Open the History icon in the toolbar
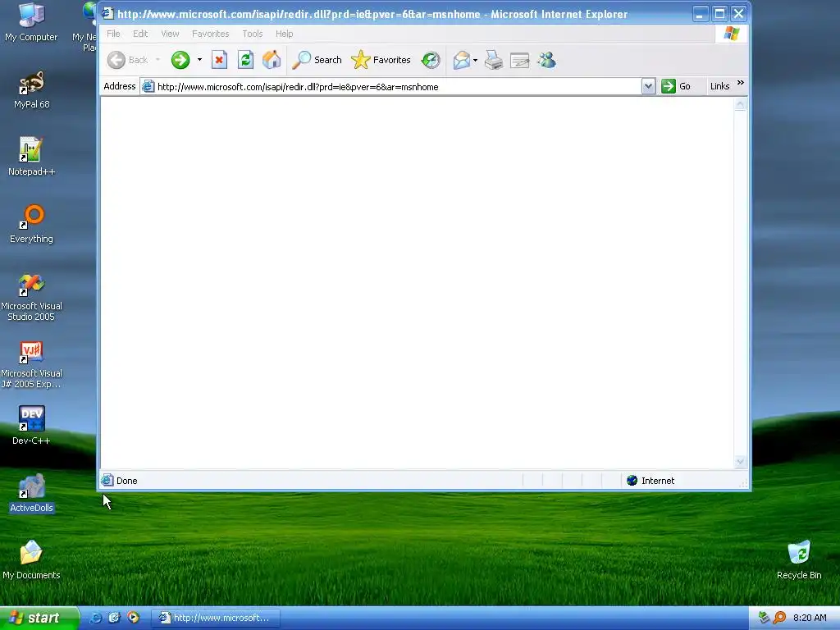The width and height of the screenshot is (840, 630). click(x=430, y=60)
